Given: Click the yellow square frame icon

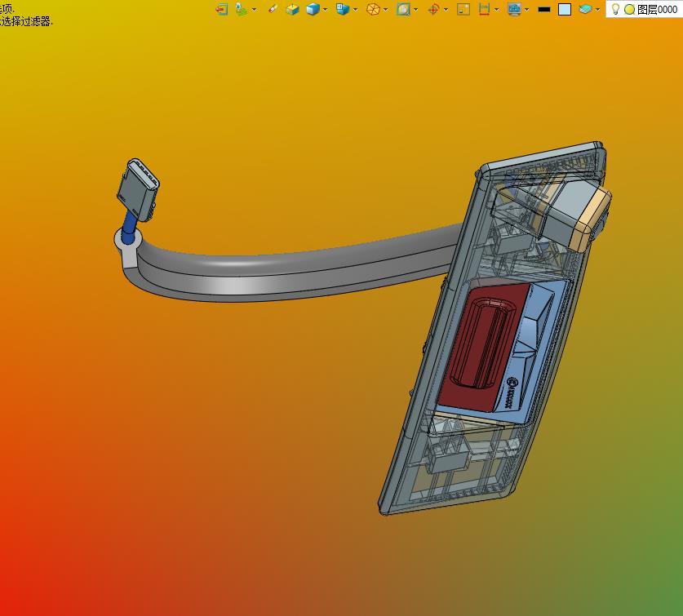Looking at the screenshot, I should (463, 9).
